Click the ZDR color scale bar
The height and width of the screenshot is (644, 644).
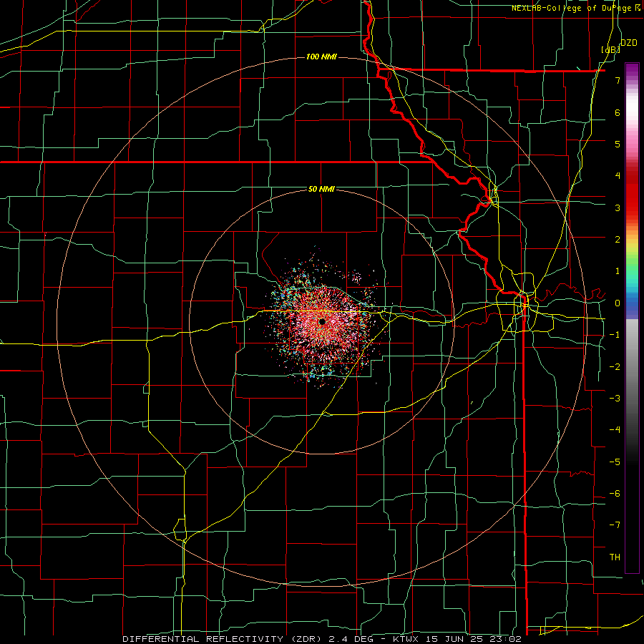632,318
